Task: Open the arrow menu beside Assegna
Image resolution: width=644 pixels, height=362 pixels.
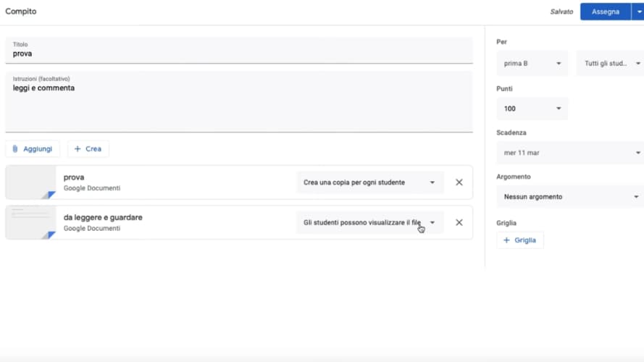Action: tap(637, 12)
